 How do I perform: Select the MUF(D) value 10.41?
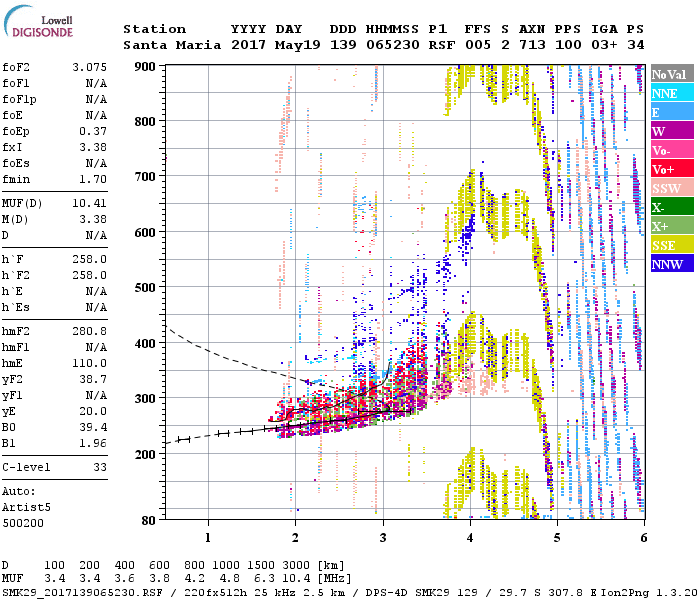[x=89, y=204]
